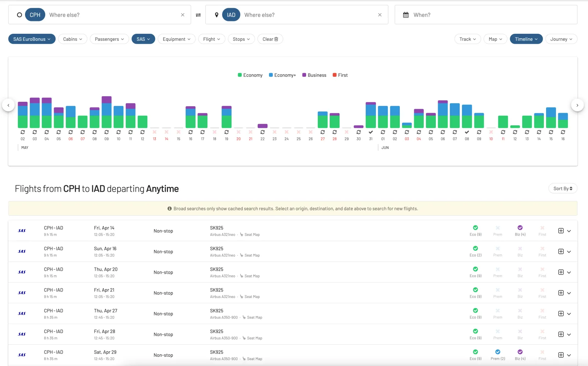This screenshot has width=588, height=366.
Task: Open the Timeline menu
Action: point(526,39)
